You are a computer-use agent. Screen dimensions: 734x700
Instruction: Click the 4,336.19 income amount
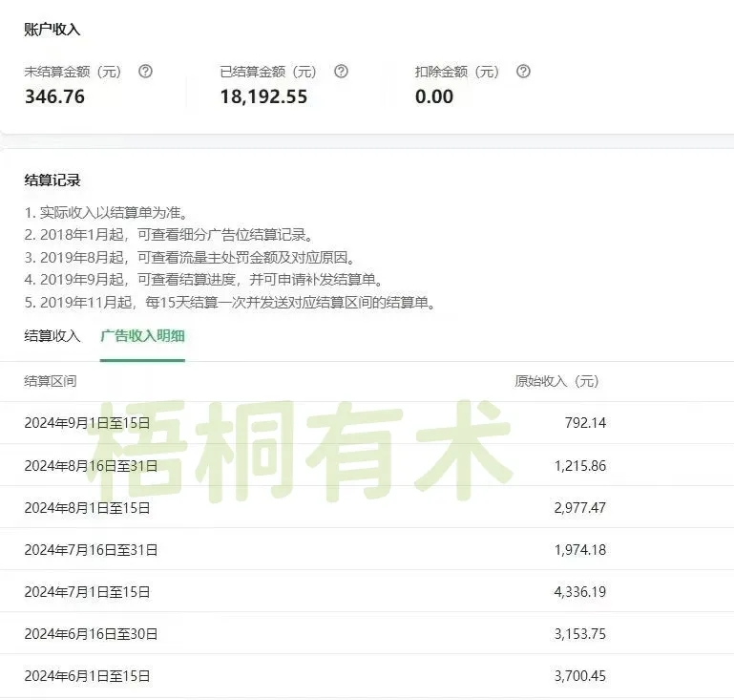[x=579, y=592]
